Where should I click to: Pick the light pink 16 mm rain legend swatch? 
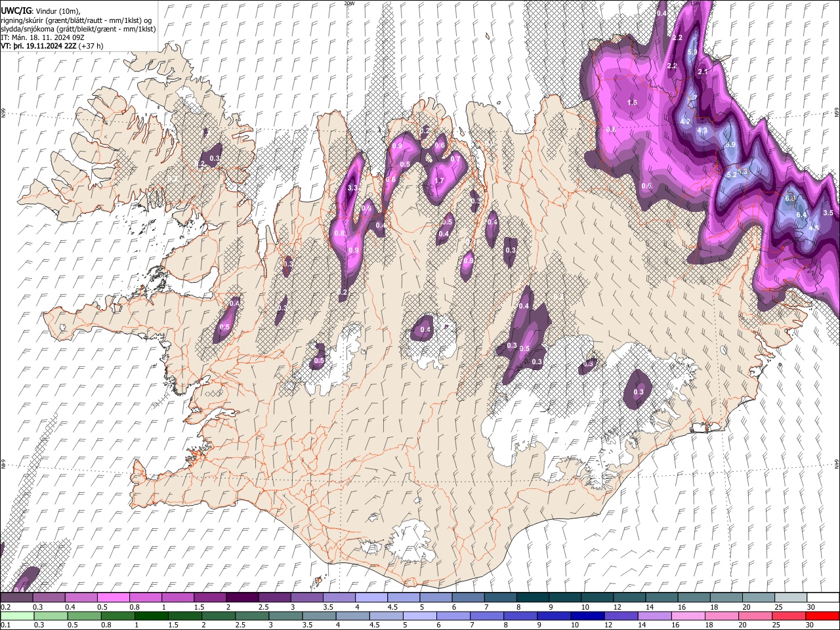tap(688, 616)
